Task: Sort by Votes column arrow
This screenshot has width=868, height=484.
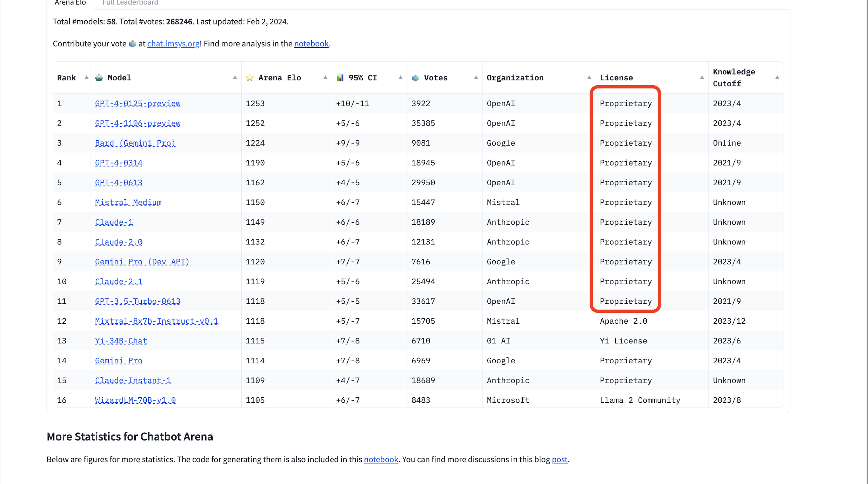Action: point(476,78)
